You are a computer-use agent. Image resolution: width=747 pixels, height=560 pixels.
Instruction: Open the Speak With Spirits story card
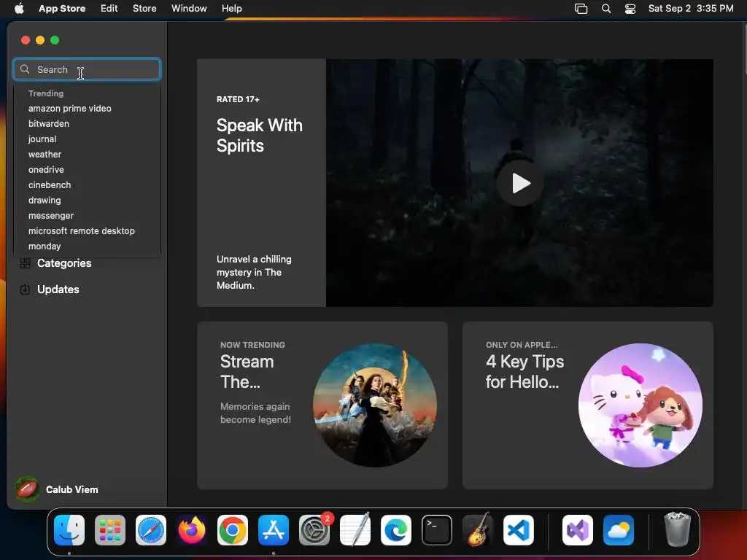[455, 183]
